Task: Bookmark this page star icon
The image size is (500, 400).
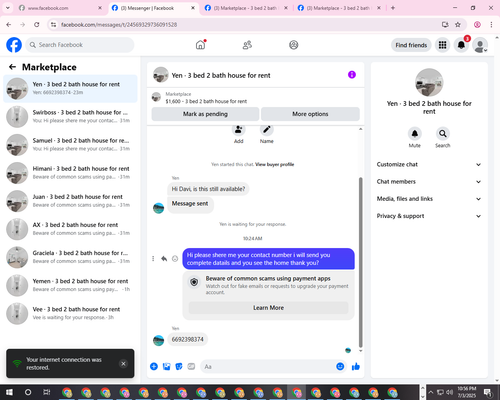Action: [x=458, y=25]
